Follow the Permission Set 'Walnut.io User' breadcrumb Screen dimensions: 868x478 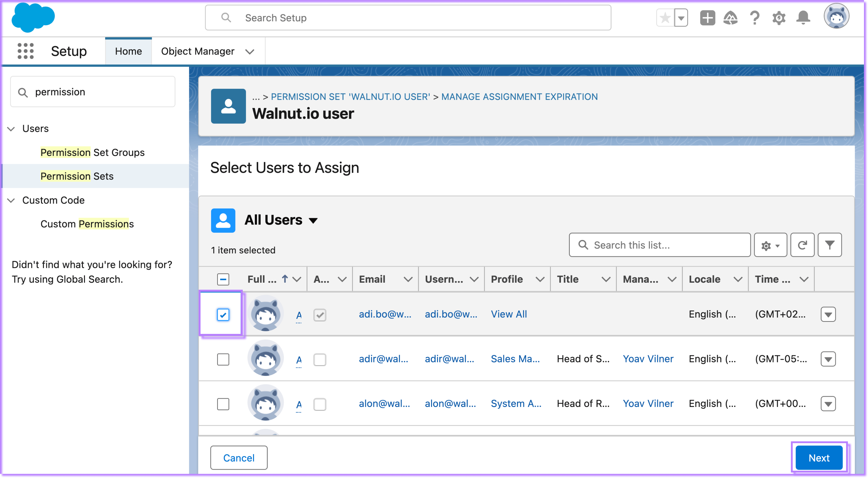pyautogui.click(x=350, y=97)
